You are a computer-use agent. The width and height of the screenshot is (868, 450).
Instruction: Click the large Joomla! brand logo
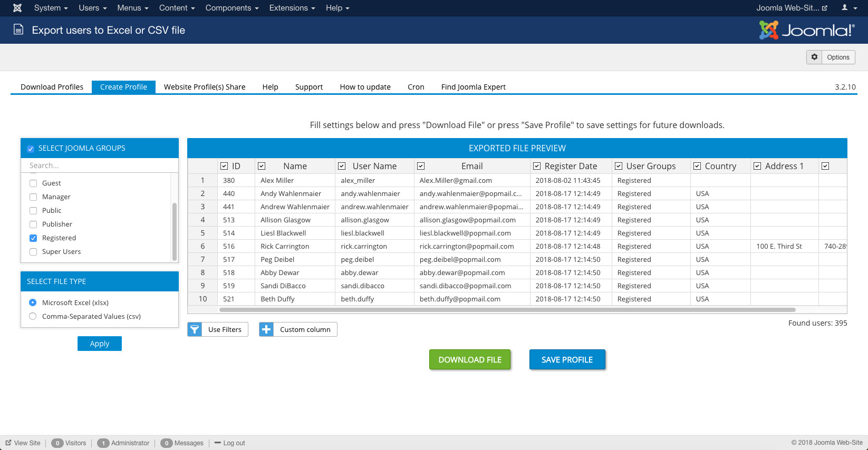[806, 30]
